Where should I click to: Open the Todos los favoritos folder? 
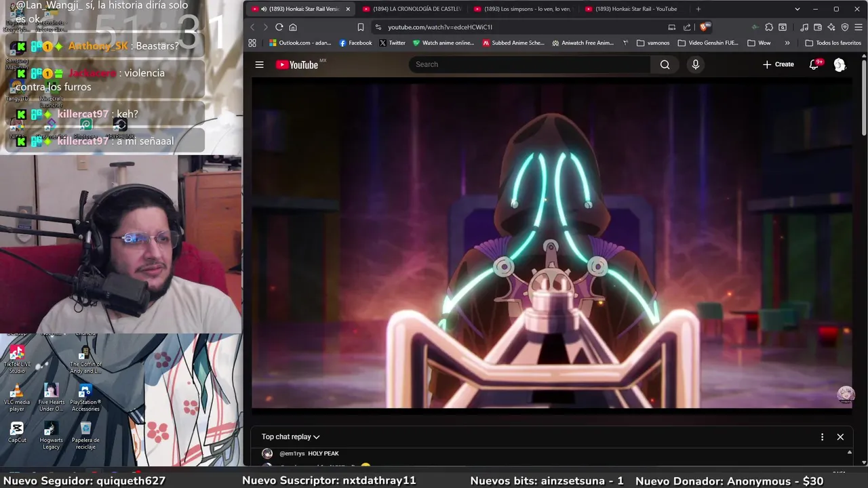point(833,43)
